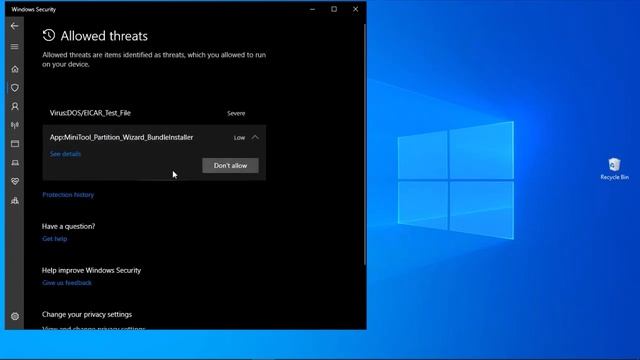Expand the Virus:DOS/EICAR_Test_File entry
Viewport: 640px width, 360px height.
pos(154,113)
